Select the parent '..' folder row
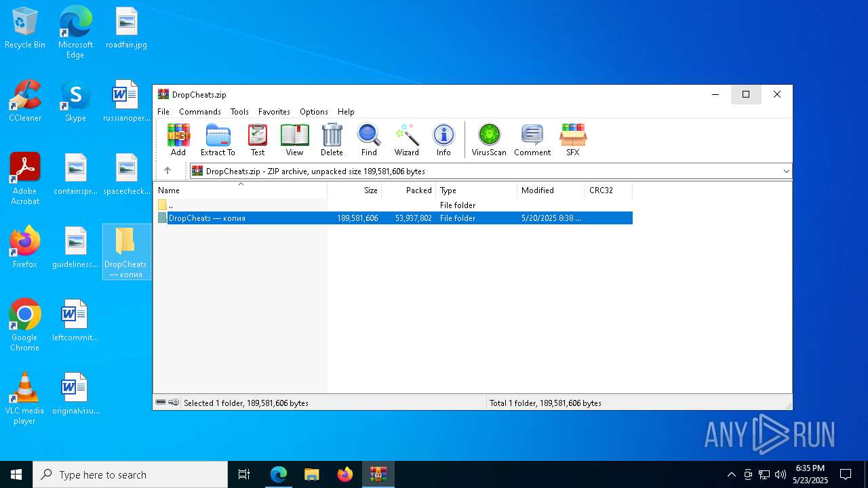This screenshot has height=488, width=868. pos(393,205)
